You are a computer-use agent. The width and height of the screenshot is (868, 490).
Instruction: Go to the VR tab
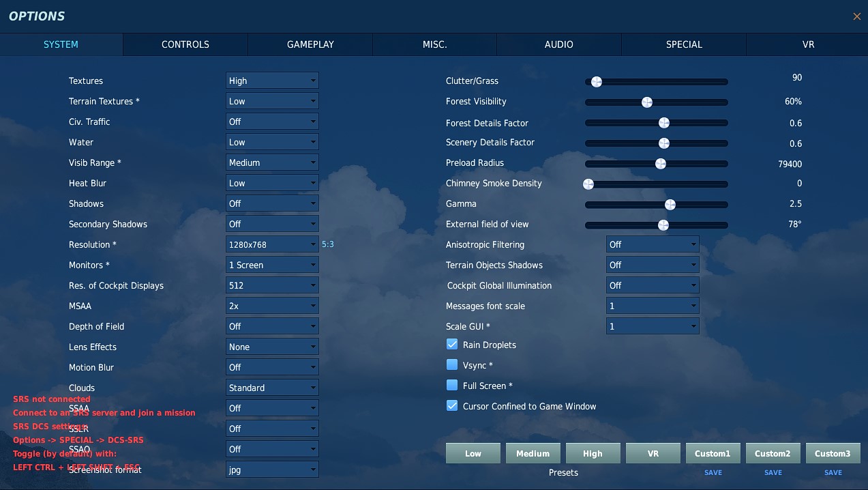pos(808,44)
